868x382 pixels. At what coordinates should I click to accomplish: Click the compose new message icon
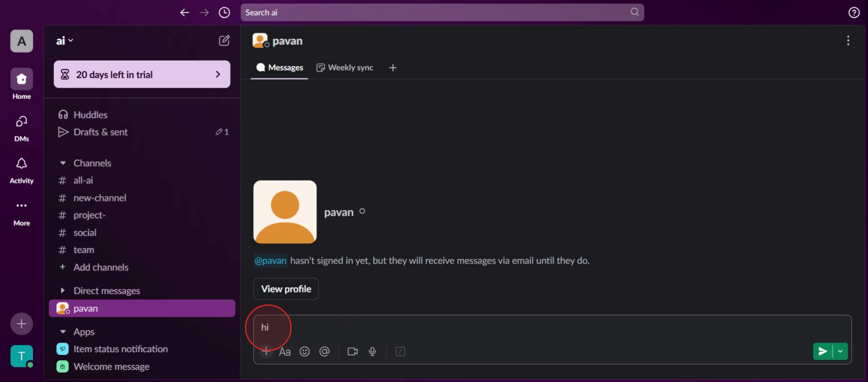point(224,41)
